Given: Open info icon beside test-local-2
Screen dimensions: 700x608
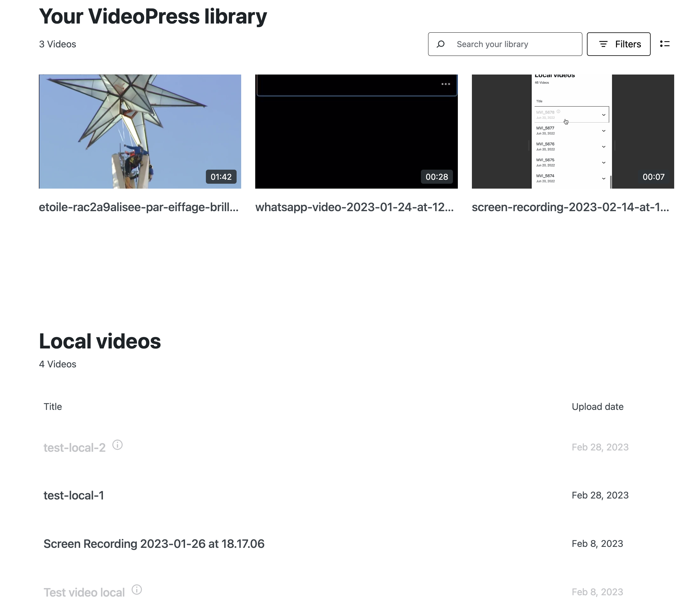Looking at the screenshot, I should [x=117, y=445].
